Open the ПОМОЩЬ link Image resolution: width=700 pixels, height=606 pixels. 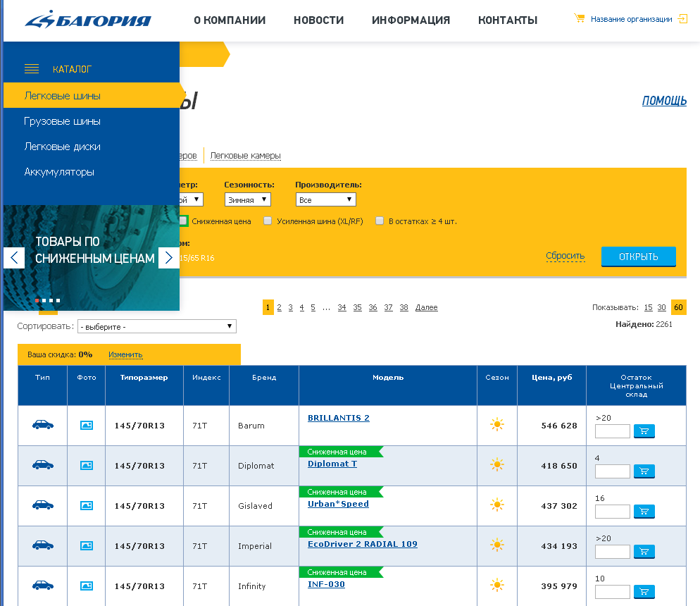664,101
